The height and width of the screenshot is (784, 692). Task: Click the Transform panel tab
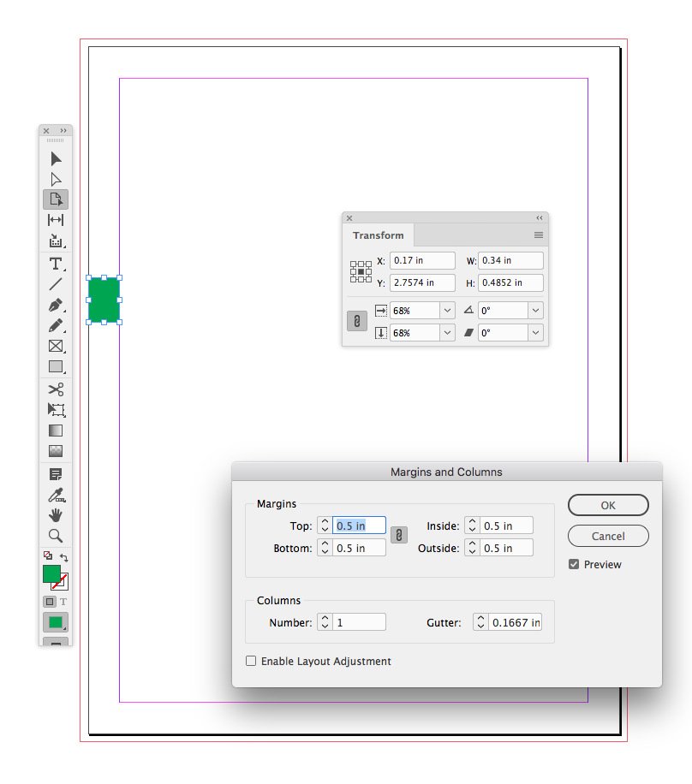[378, 235]
